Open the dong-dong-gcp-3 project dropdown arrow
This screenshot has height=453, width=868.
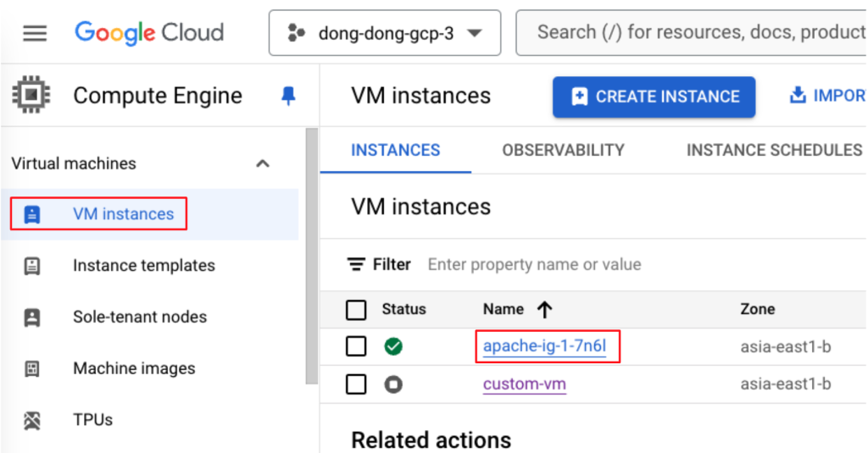[474, 33]
